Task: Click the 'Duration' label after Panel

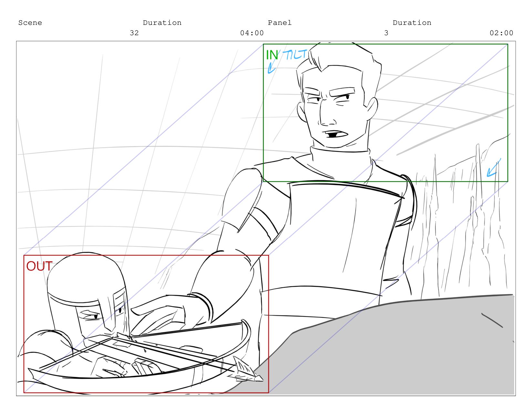Action: (412, 23)
